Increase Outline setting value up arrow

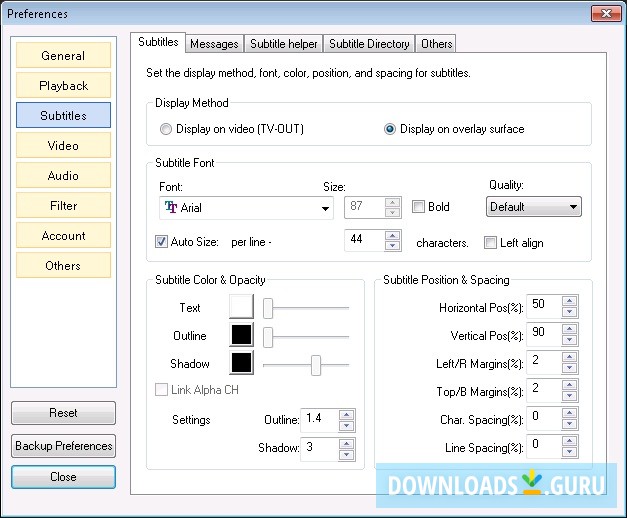tap(346, 415)
